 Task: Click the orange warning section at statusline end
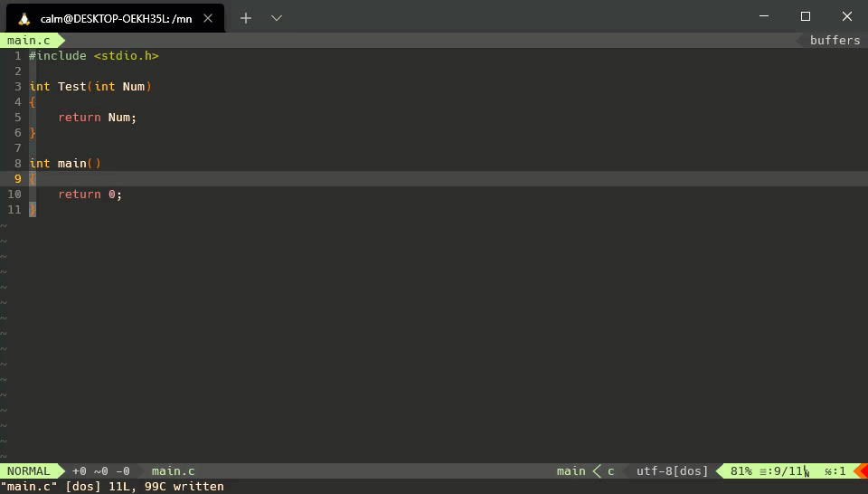pyautogui.click(x=863, y=471)
